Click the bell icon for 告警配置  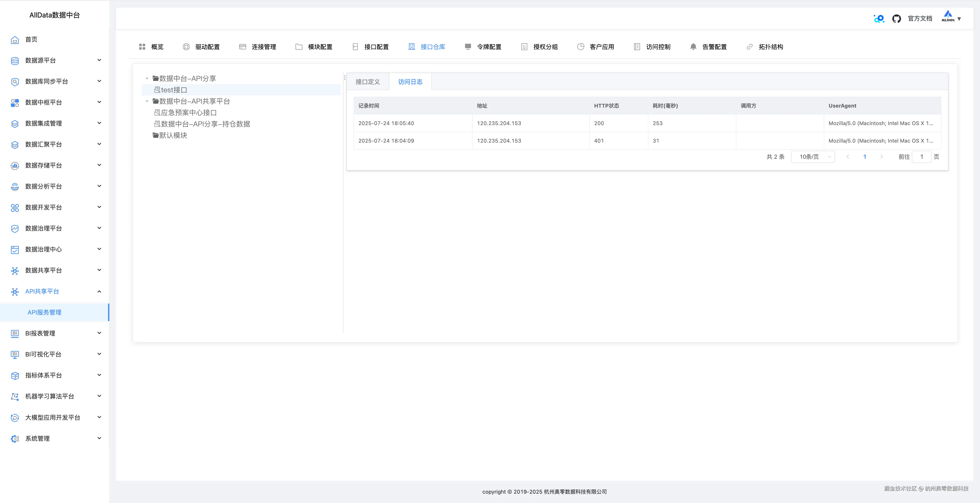693,47
